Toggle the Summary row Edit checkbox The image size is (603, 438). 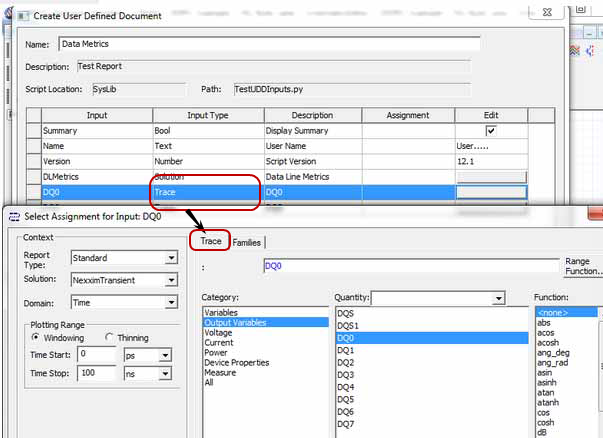click(x=491, y=131)
